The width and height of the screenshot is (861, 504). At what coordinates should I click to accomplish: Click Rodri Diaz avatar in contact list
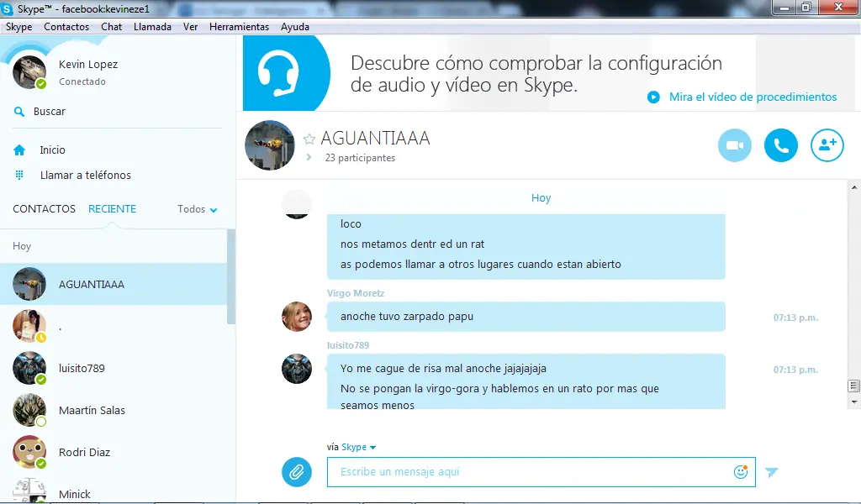[29, 452]
